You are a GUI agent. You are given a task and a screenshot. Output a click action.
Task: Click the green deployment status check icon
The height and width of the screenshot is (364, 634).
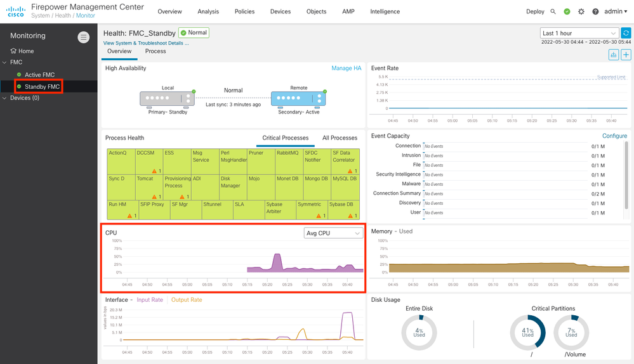point(567,11)
